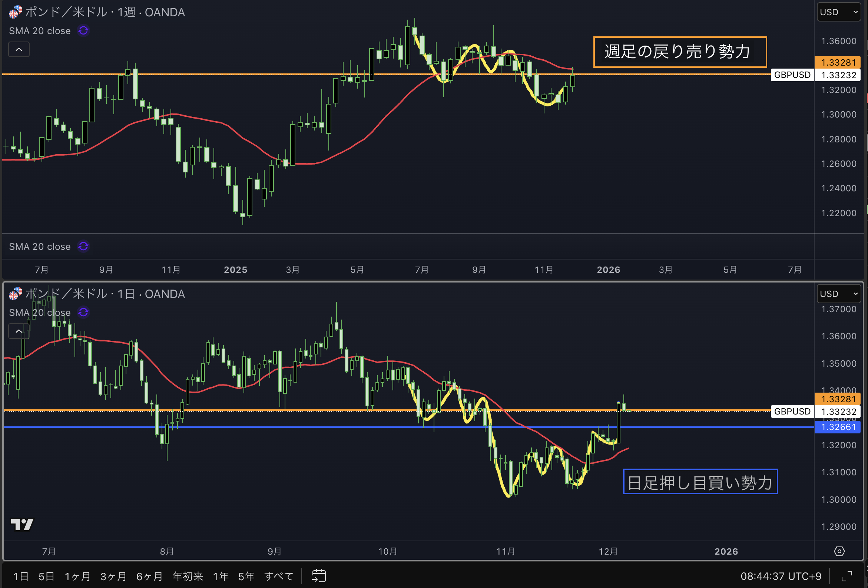The height and width of the screenshot is (588, 868).
Task: Click GBP/USD flag icon in the weekly chart
Action: (15, 12)
